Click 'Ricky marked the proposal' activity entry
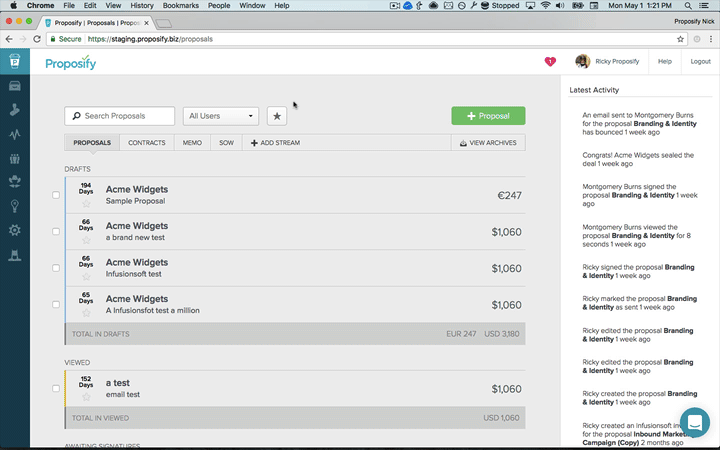 [x=640, y=303]
